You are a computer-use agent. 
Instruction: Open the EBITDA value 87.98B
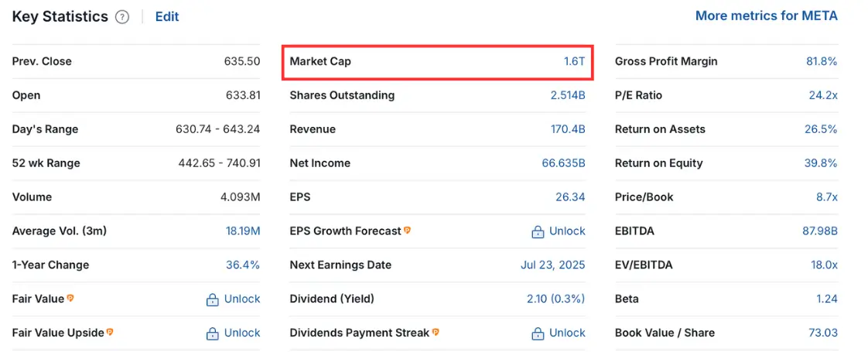pos(820,231)
